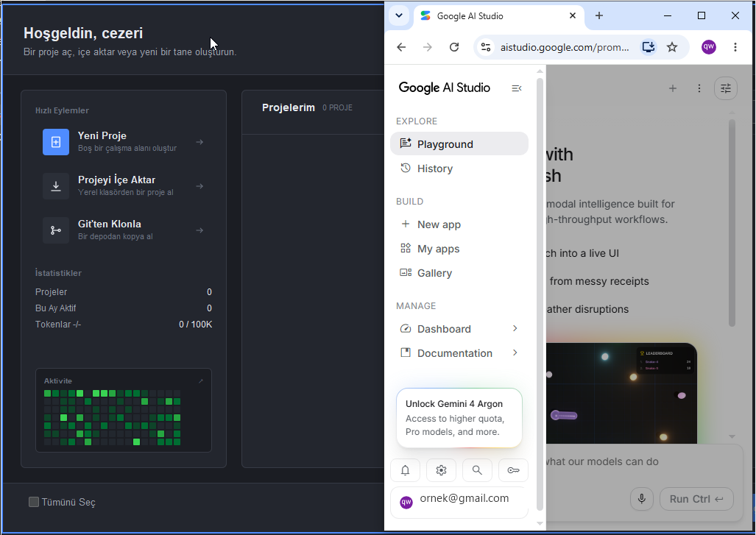Open History in AI Studio sidebar
This screenshot has height=535, width=756.
coord(459,169)
